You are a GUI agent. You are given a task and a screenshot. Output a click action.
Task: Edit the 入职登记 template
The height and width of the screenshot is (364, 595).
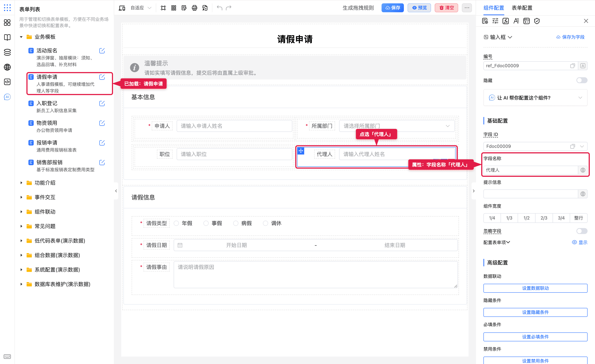[x=102, y=103]
